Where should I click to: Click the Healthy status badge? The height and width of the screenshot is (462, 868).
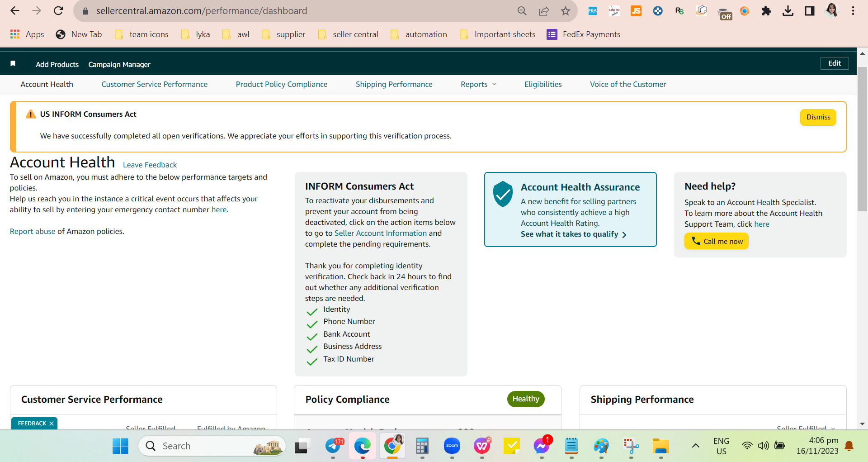click(526, 399)
